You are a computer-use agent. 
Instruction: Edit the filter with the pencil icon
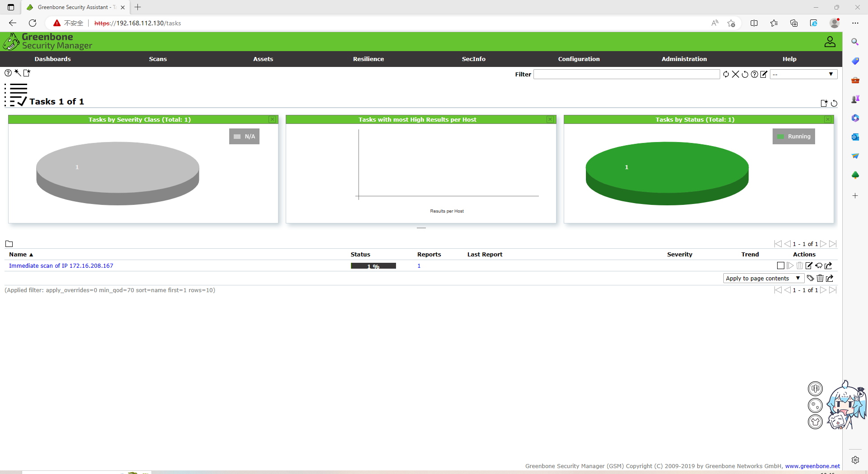coord(764,74)
